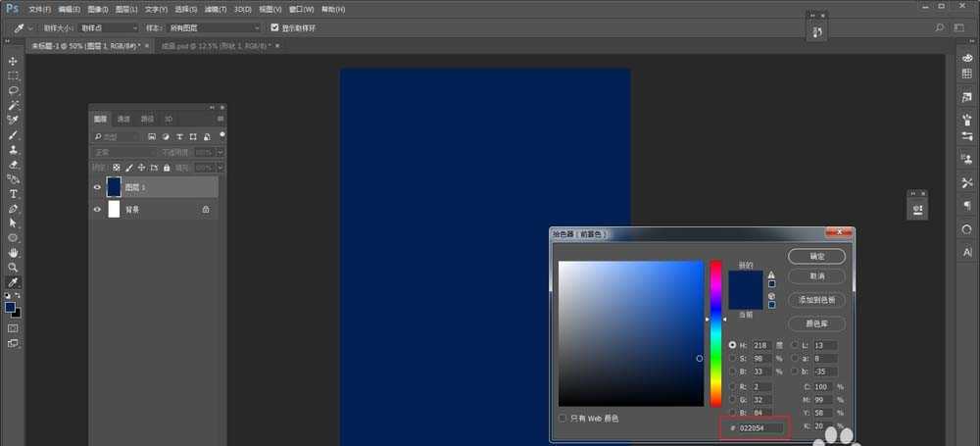Switch to the 通道 panel tab
The height and width of the screenshot is (446, 980).
coord(123,119)
